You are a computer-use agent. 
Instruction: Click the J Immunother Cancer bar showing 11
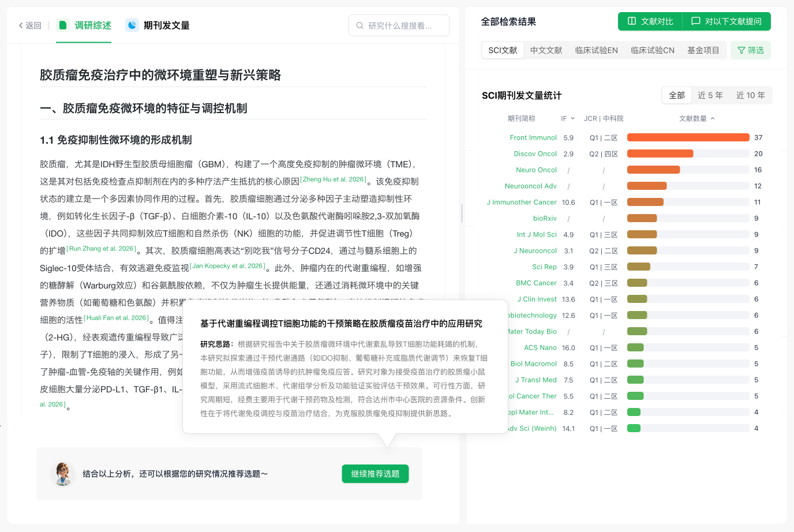[x=645, y=202]
